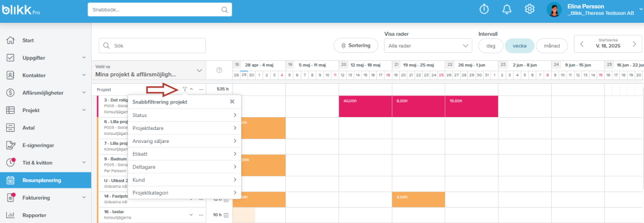Go to previous start week arrow

click(582, 44)
